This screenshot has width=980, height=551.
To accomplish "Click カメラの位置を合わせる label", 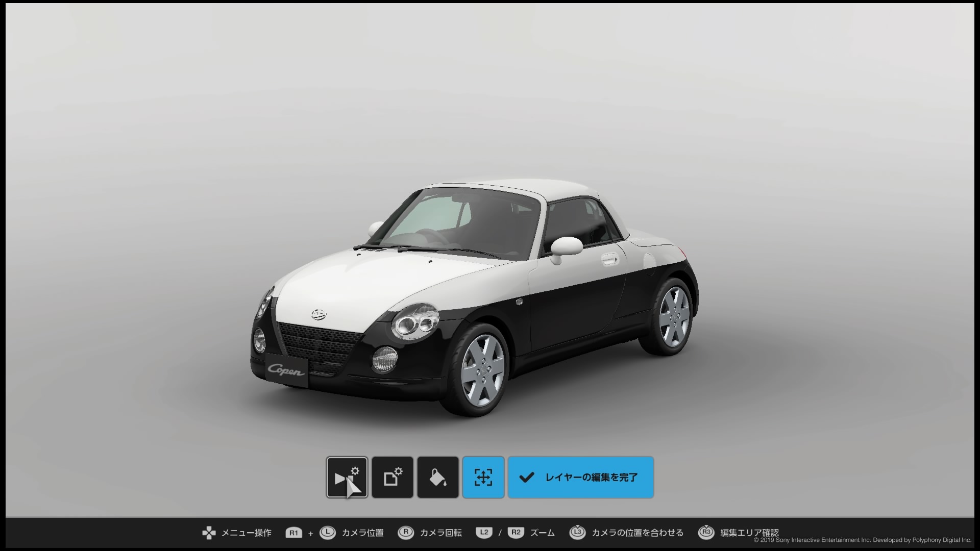I will (x=638, y=533).
